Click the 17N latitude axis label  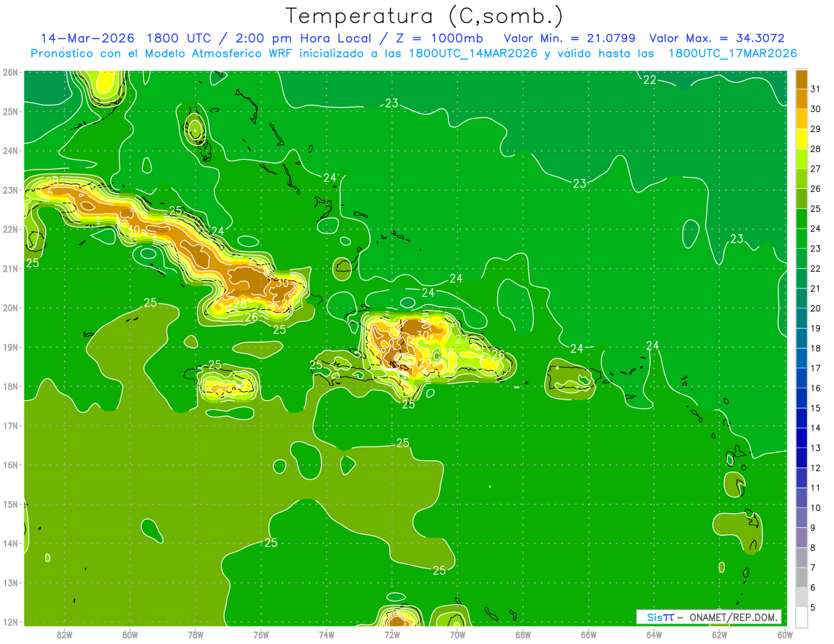point(12,426)
